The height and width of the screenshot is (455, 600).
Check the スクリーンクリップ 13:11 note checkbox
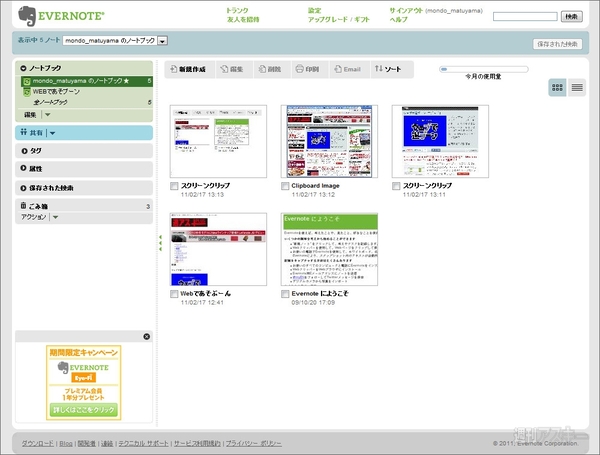[x=396, y=186]
